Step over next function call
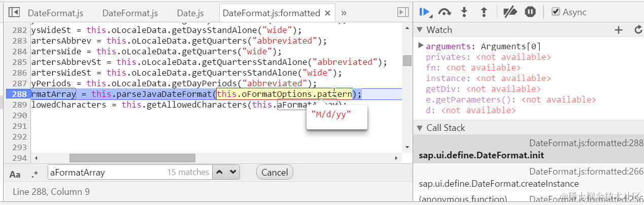This screenshot has width=644, height=205. point(445,12)
